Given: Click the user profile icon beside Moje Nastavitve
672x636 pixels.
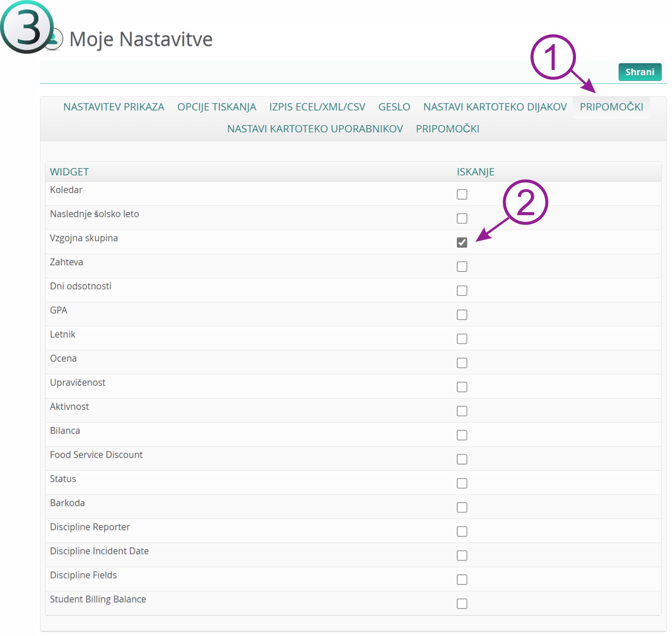Looking at the screenshot, I should pyautogui.click(x=56, y=40).
